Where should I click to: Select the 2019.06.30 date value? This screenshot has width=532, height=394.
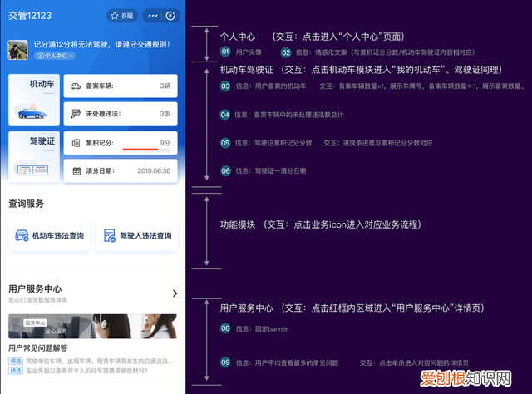154,171
